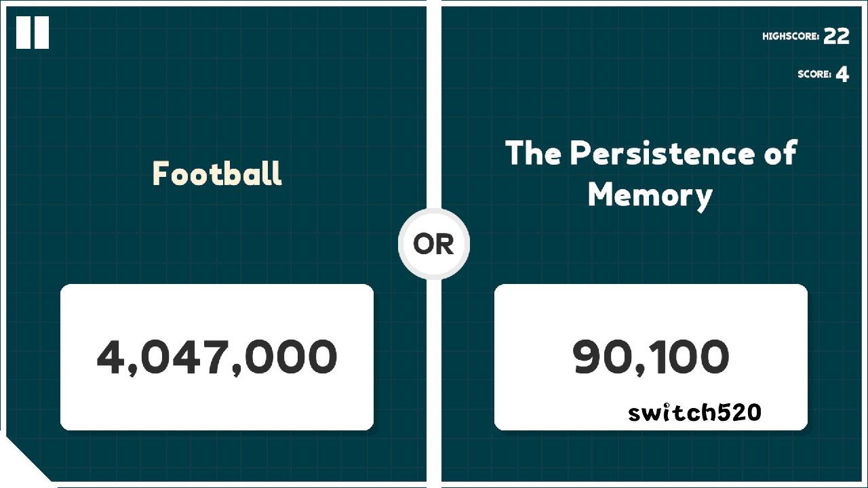Click the switch520 watermark text
The image size is (868, 488).
point(694,412)
